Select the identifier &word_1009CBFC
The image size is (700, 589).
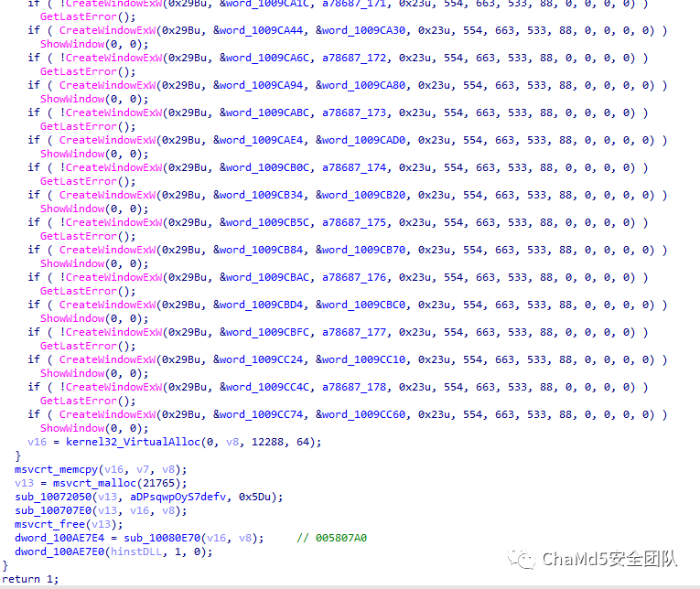pos(264,332)
